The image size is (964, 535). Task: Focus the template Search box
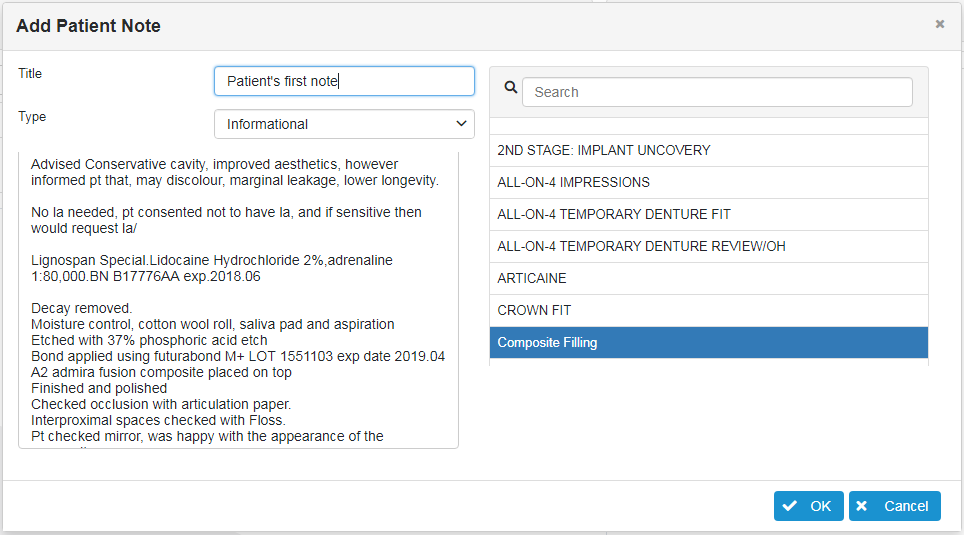(x=717, y=92)
